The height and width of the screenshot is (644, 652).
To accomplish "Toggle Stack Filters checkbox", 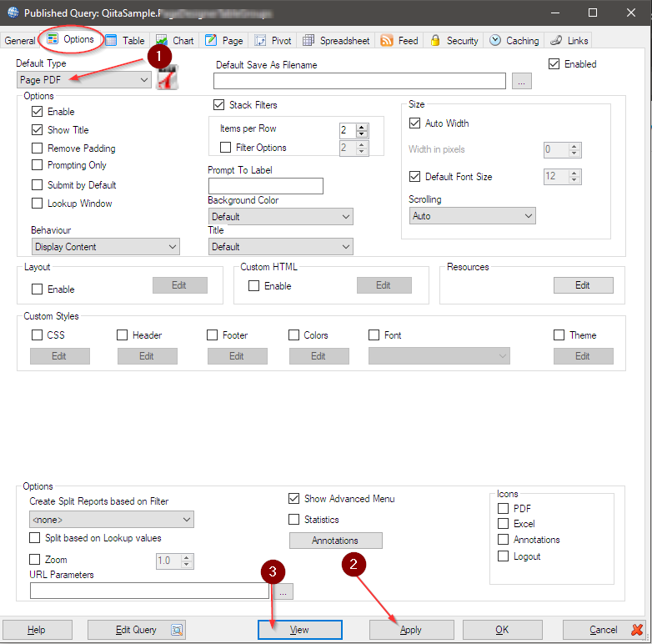I will tap(218, 105).
